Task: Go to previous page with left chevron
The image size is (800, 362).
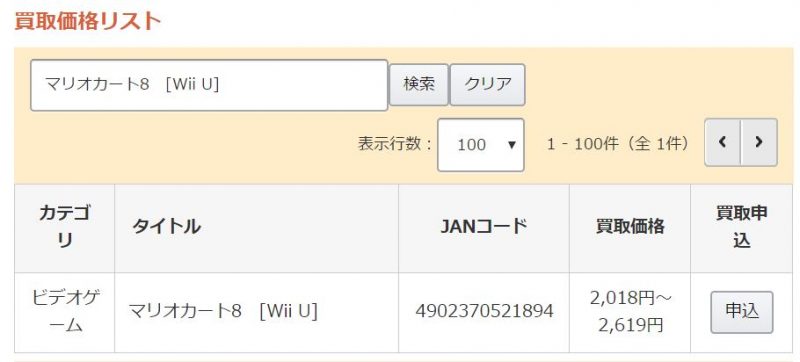Action: 722,142
